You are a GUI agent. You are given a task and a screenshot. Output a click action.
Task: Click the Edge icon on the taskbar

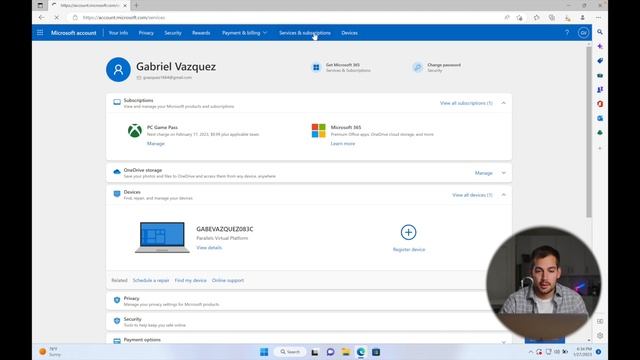361,352
